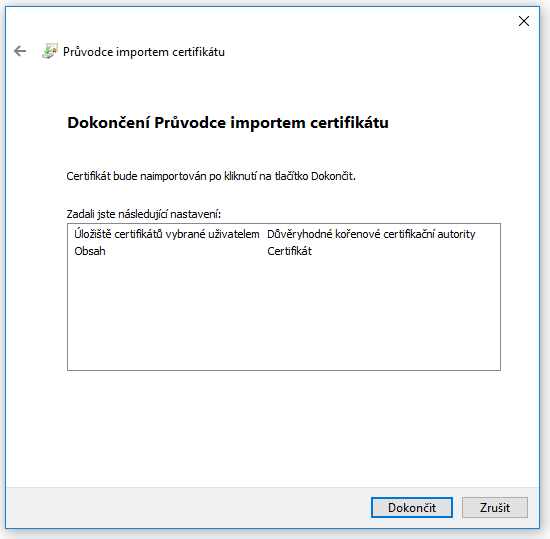Click the Certifikát bude naimportován instruction text
The width and height of the screenshot is (550, 539).
click(x=211, y=176)
